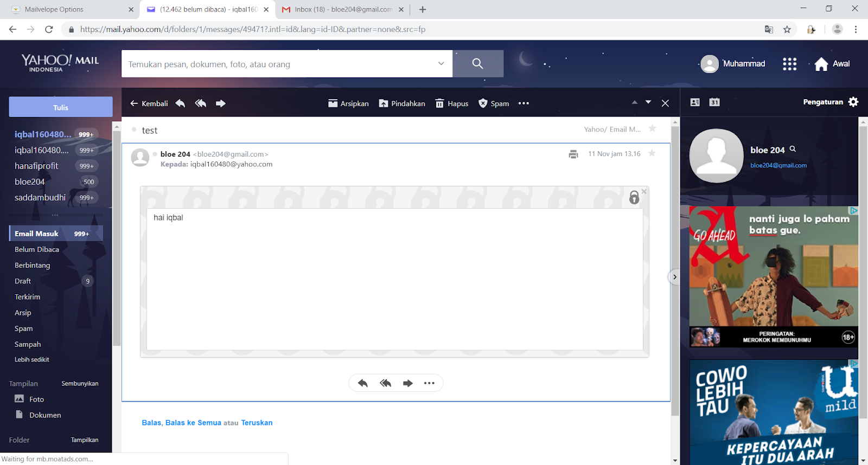Star the test conversation subject

(653, 128)
